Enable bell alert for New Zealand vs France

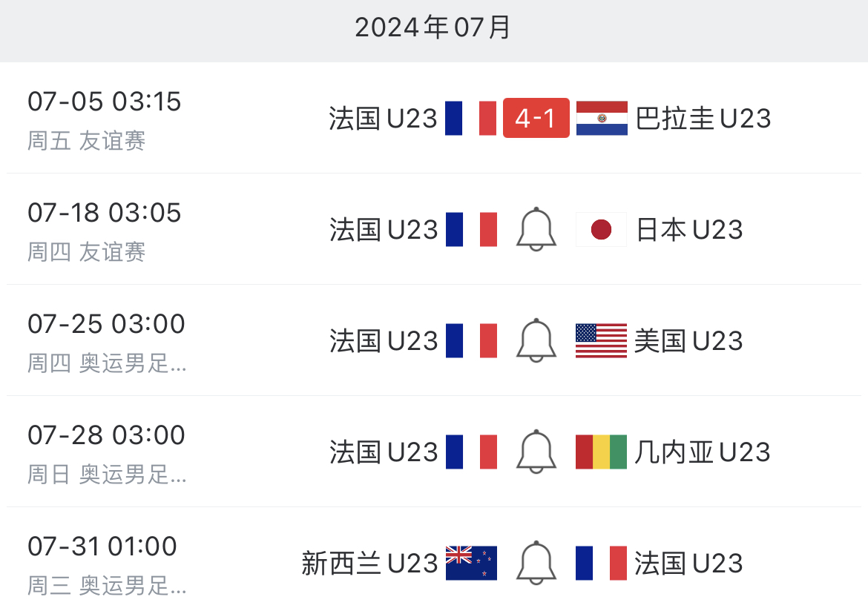(536, 563)
